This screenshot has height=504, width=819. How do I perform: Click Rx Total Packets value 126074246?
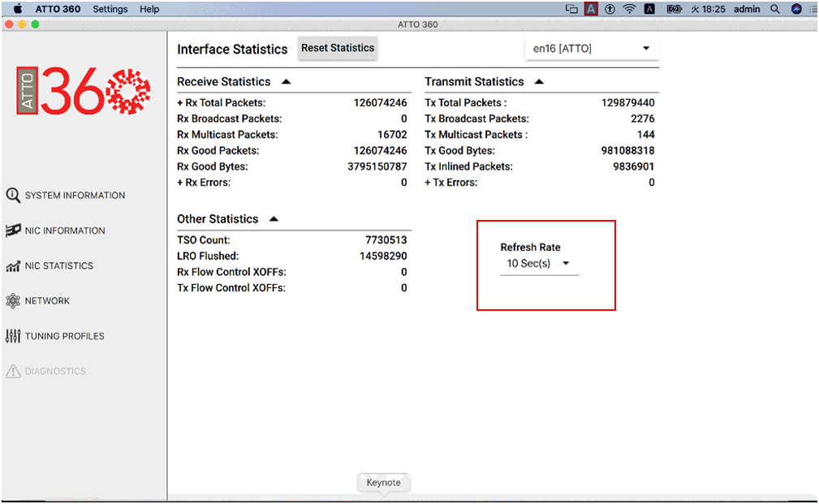pos(380,103)
